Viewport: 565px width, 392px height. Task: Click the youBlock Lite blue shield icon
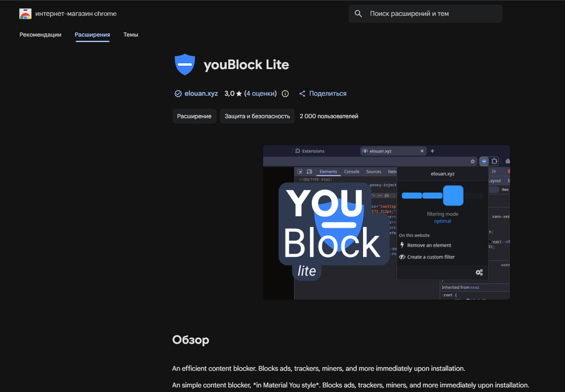[185, 65]
